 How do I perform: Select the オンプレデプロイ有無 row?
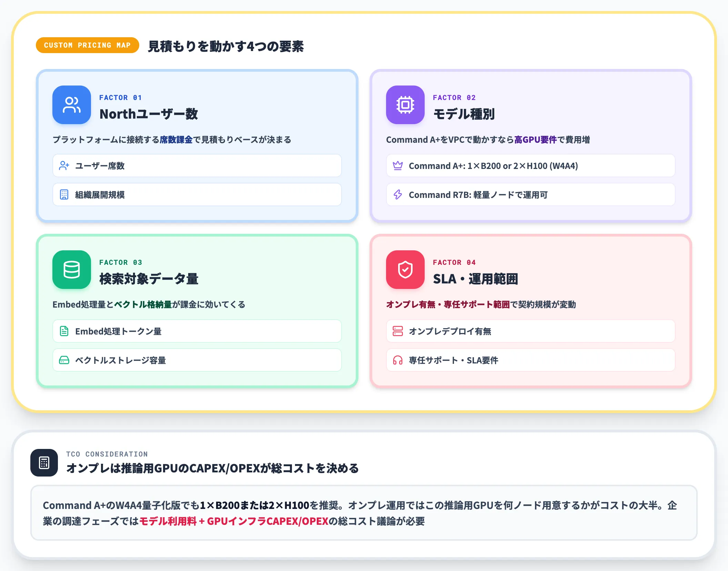[x=531, y=331]
